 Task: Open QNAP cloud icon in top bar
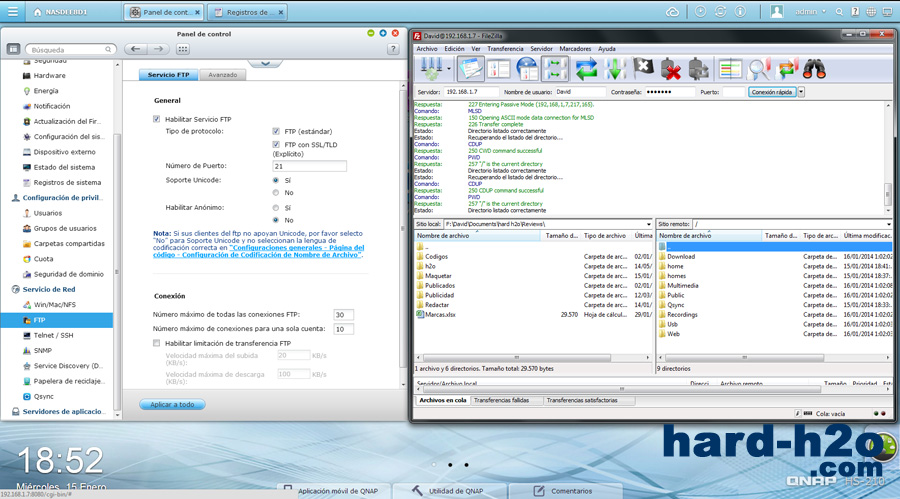tap(673, 11)
